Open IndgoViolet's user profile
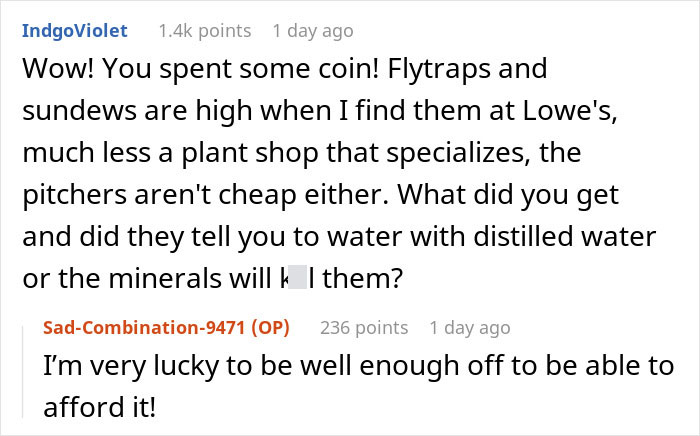 click(x=74, y=31)
